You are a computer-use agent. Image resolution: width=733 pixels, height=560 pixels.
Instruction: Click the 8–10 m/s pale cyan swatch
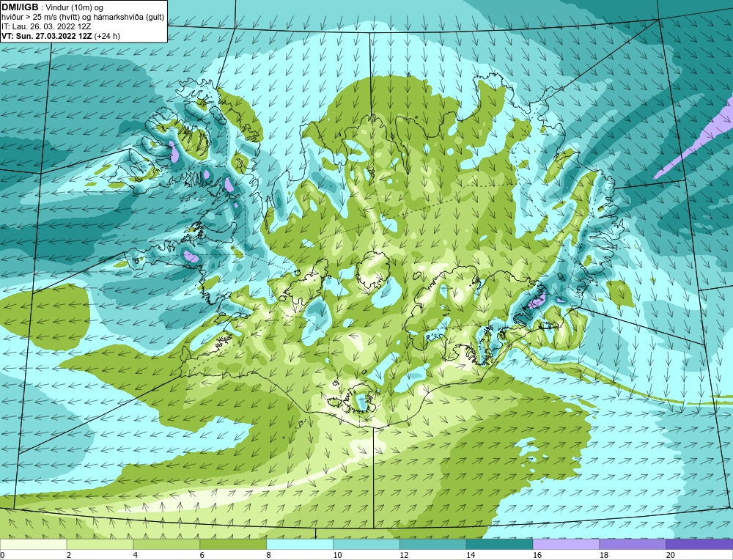[x=300, y=544]
